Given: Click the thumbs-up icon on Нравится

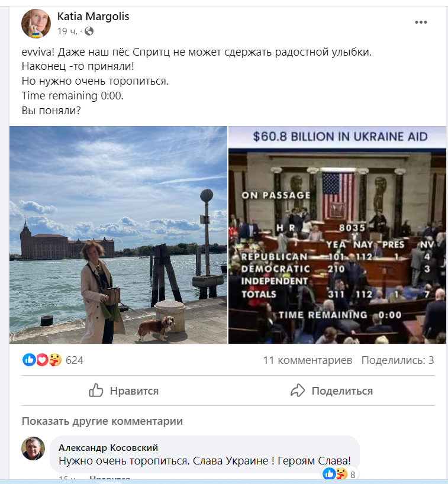Looking at the screenshot, I should coord(96,391).
